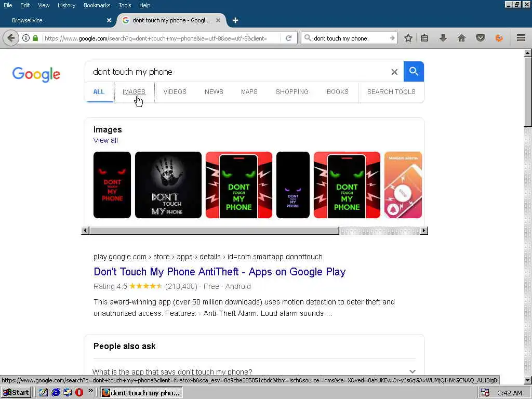Open the View menu
This screenshot has width=532, height=399.
click(x=44, y=5)
